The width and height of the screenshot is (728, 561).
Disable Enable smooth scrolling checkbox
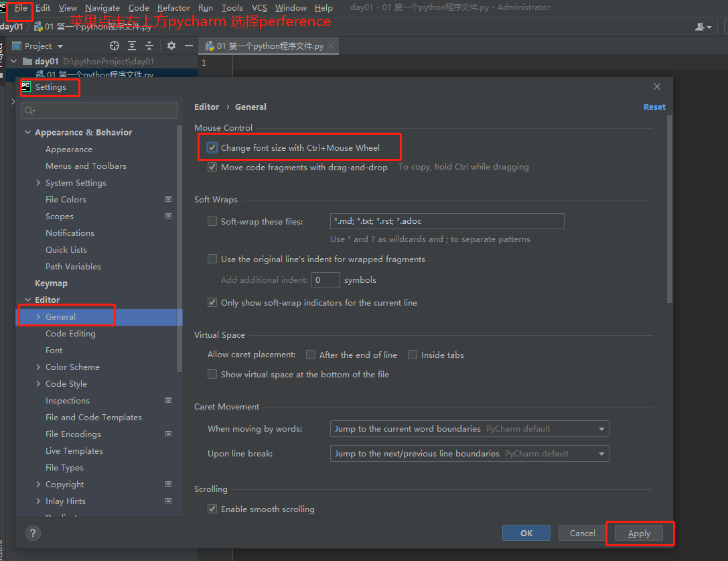click(212, 509)
